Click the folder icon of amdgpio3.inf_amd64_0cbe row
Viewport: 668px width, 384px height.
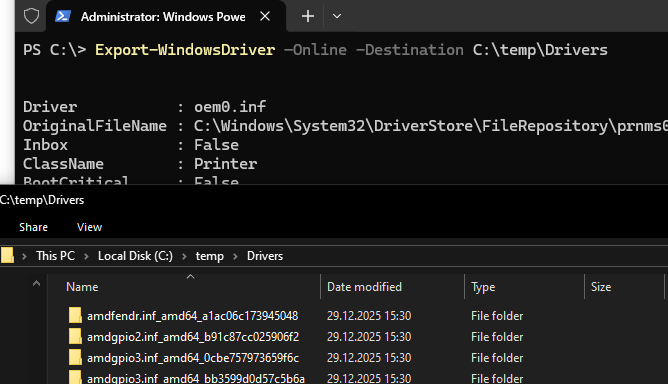[x=75, y=357]
